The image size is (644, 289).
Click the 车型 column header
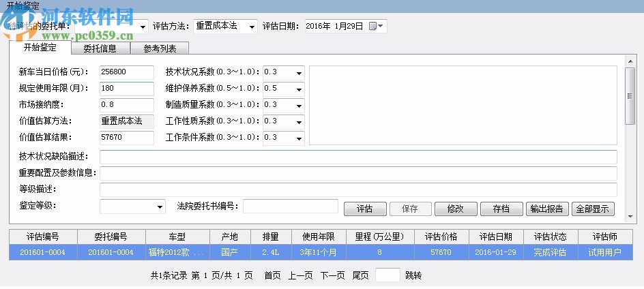177,237
